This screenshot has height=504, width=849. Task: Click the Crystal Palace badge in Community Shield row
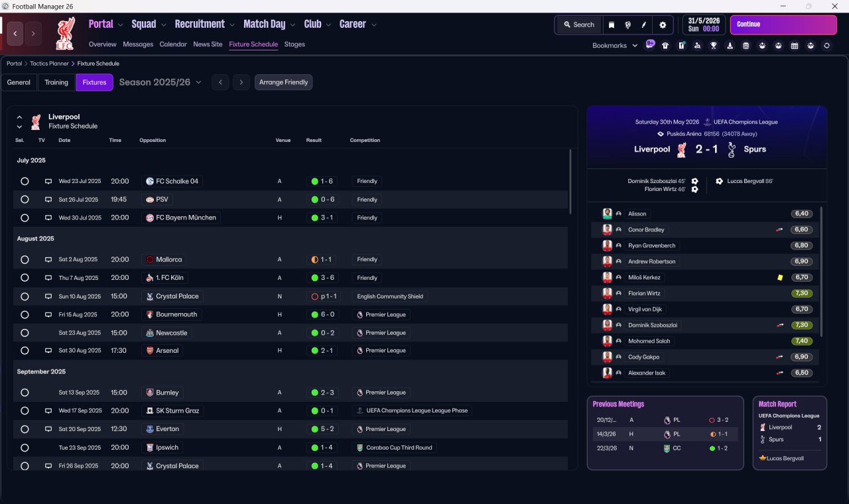click(x=150, y=296)
